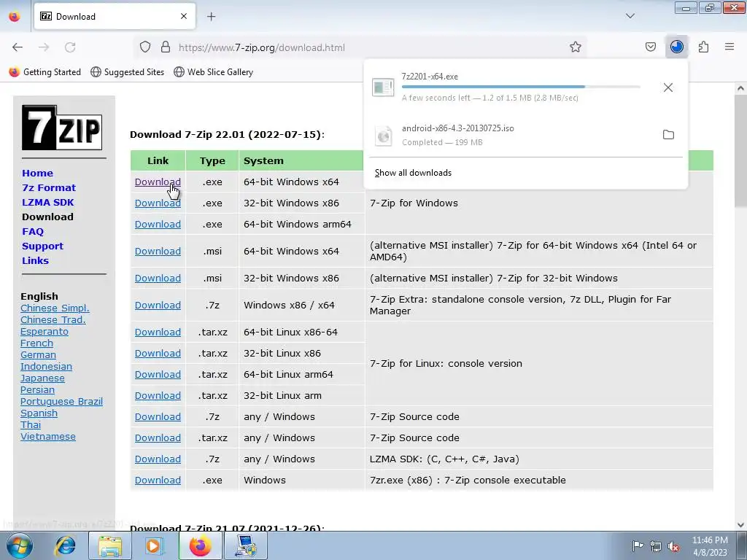
Task: Switch to Firefox taskbar button
Action: coord(200,545)
